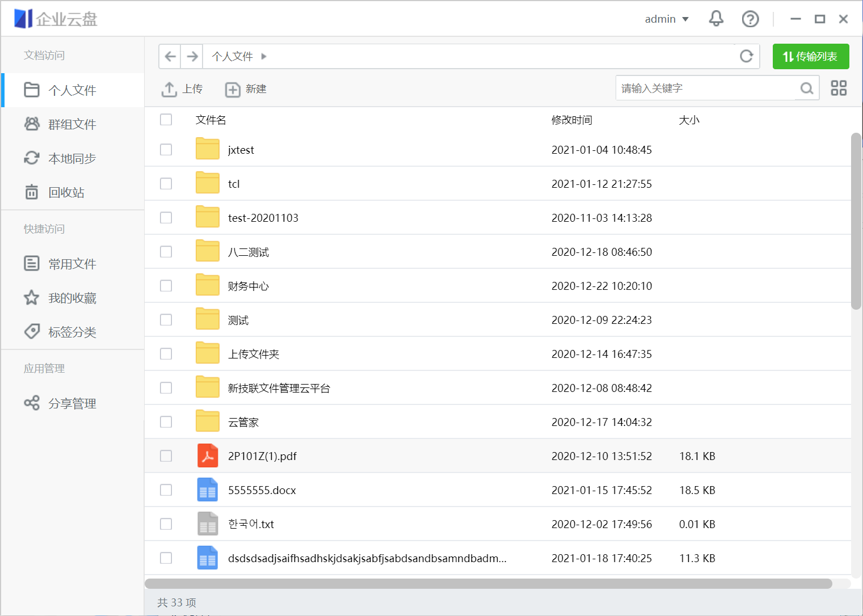This screenshot has width=863, height=616.
Task: Click the horizontal scrollbar thumb
Action: tap(489, 584)
